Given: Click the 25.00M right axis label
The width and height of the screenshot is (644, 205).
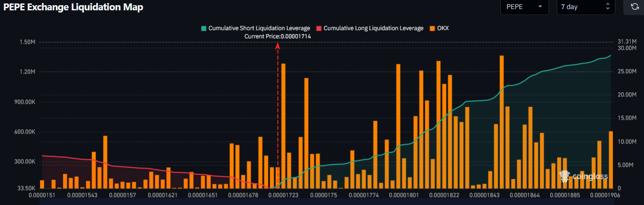Looking at the screenshot, I should tap(627, 71).
